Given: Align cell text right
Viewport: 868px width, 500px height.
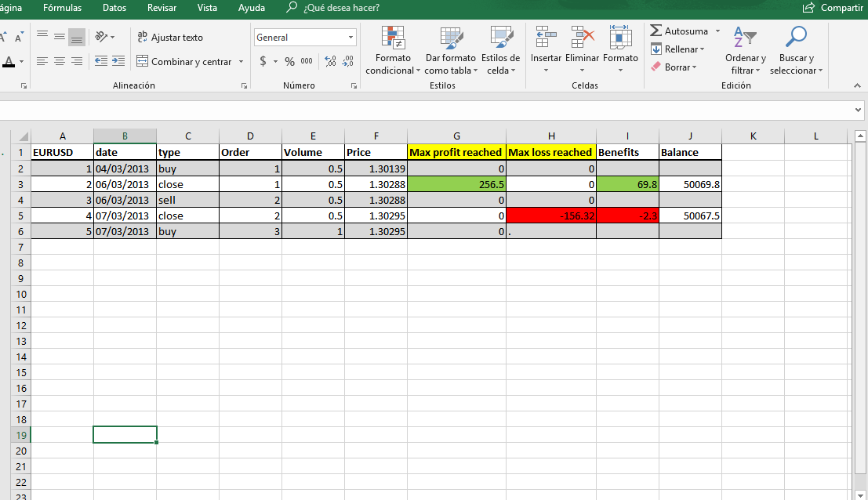Looking at the screenshot, I should tap(77, 61).
